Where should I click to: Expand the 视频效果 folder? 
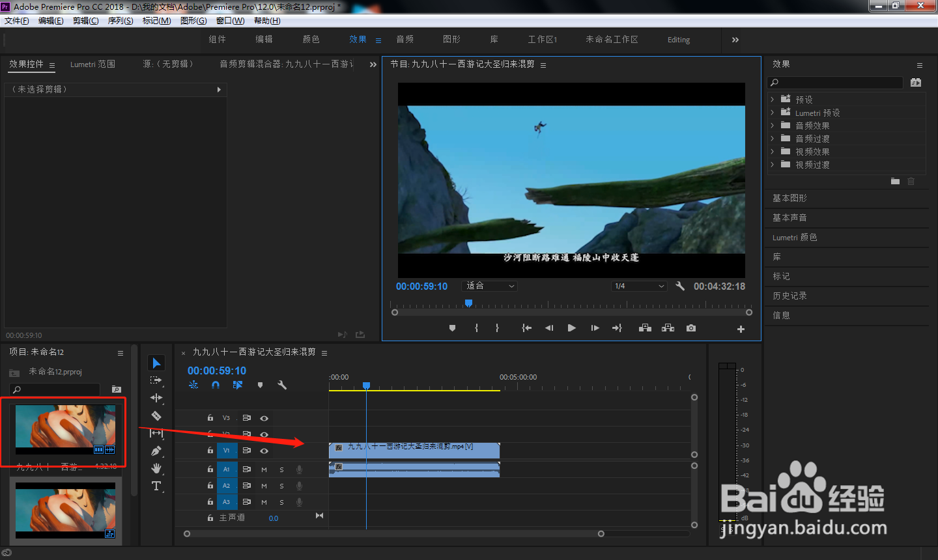click(x=773, y=151)
